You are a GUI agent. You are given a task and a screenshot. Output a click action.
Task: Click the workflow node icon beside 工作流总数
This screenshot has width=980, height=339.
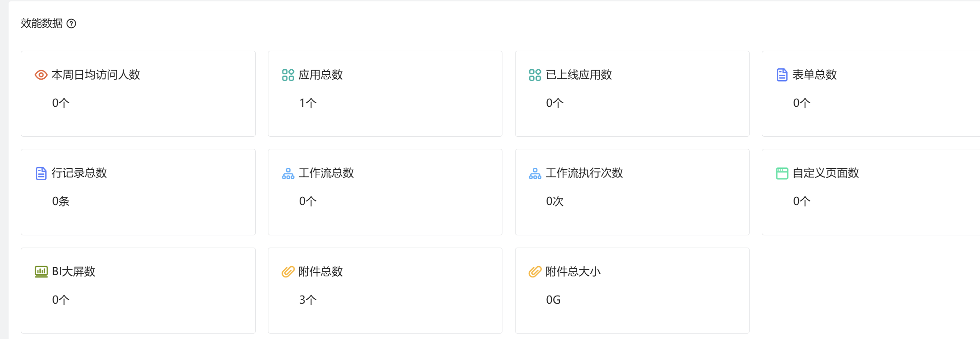click(x=287, y=173)
